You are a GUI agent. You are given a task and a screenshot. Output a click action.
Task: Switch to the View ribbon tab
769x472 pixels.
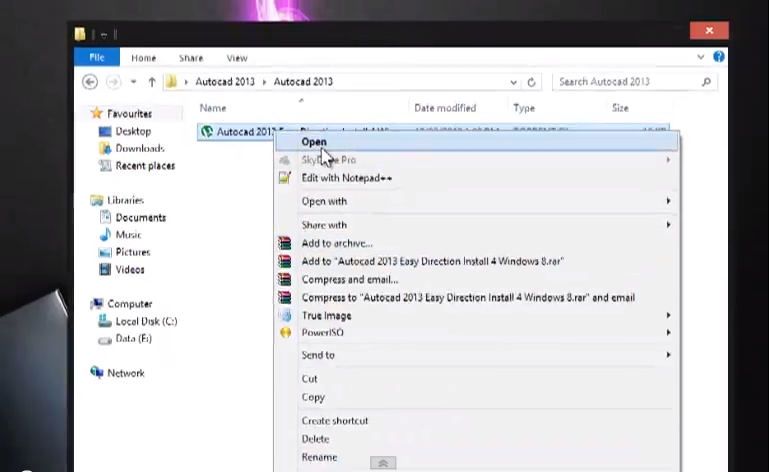coord(237,58)
